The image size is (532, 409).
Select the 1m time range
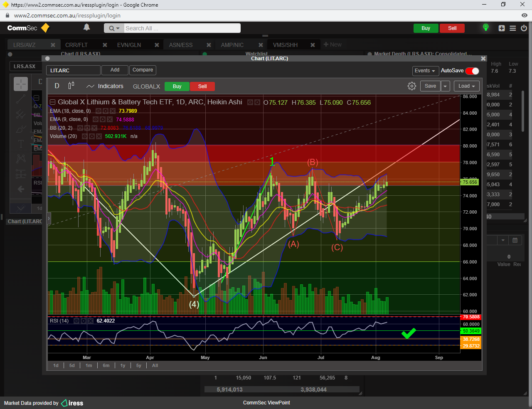(89, 365)
